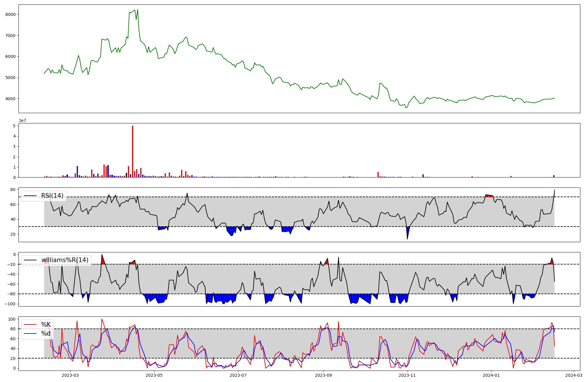This screenshot has height=382, width=588.
Task: Click the 1e7 volume exponent label
Action: tap(23, 121)
